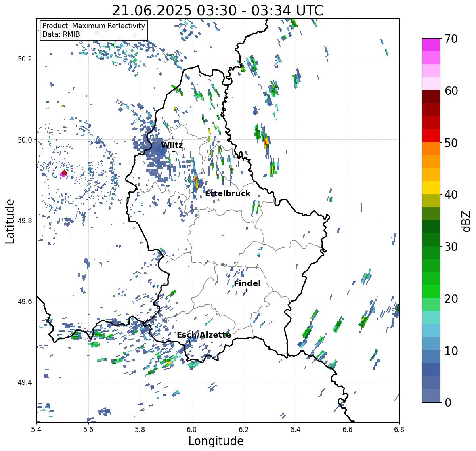Click the 70 tick label on colorbar
The width and height of the screenshot is (476, 451).
[x=451, y=39]
